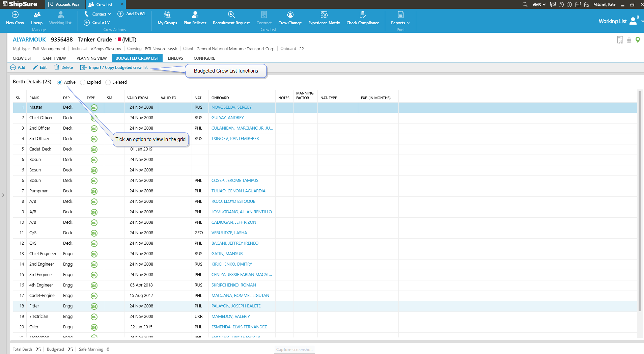Open the Recruitment Request tool

231,15
